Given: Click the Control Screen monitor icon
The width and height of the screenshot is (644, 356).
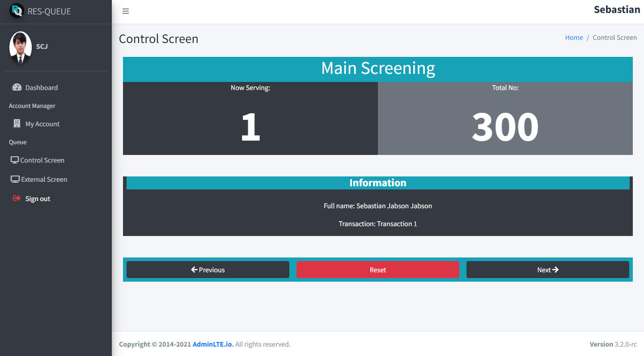Looking at the screenshot, I should tap(15, 160).
